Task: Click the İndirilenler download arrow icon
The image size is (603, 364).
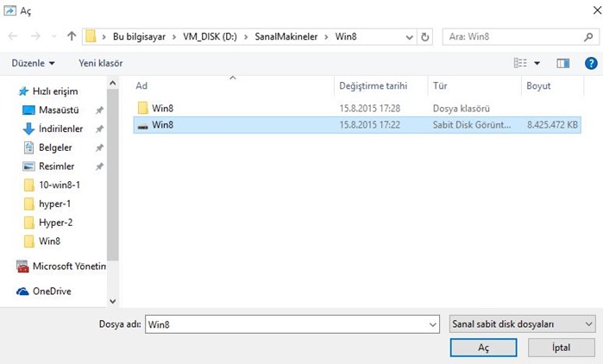Action: tap(28, 129)
